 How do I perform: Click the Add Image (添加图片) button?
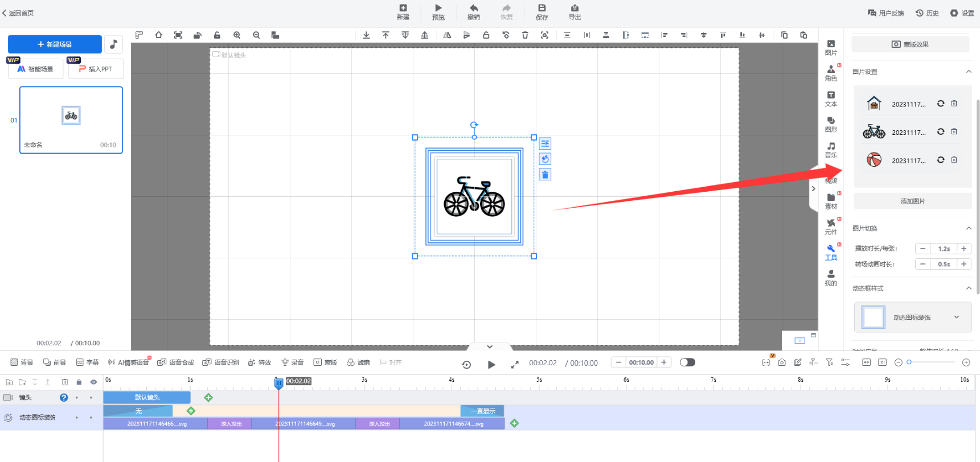[x=912, y=201]
